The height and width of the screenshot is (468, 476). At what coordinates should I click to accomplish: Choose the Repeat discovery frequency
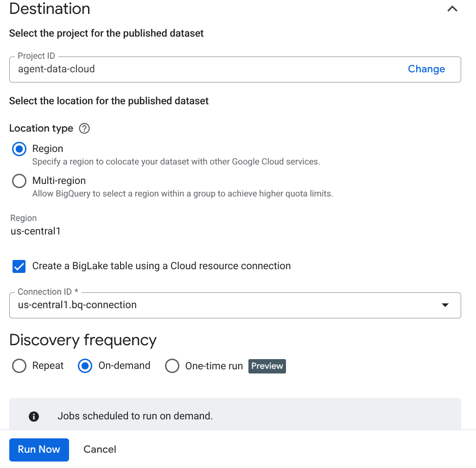[x=19, y=366]
